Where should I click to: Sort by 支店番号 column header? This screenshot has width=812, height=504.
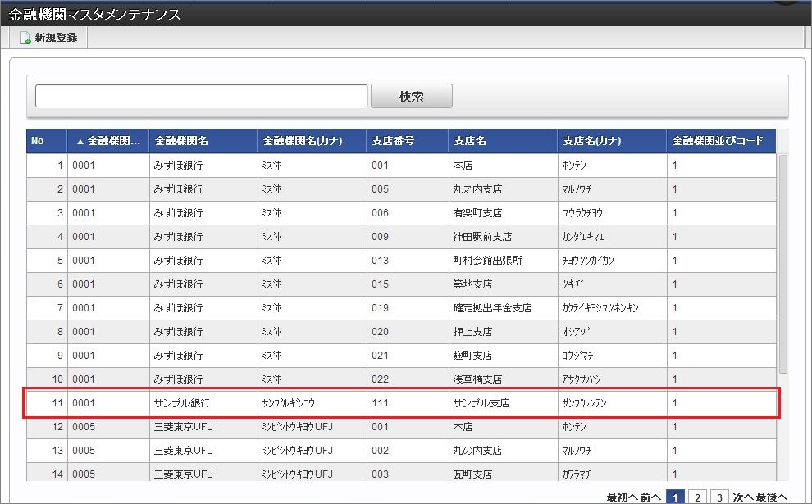click(x=408, y=141)
